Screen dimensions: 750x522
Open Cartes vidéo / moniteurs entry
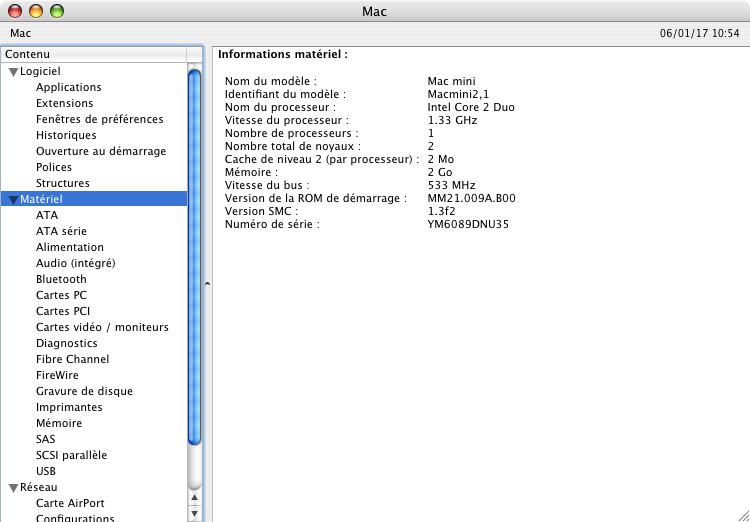(x=102, y=327)
